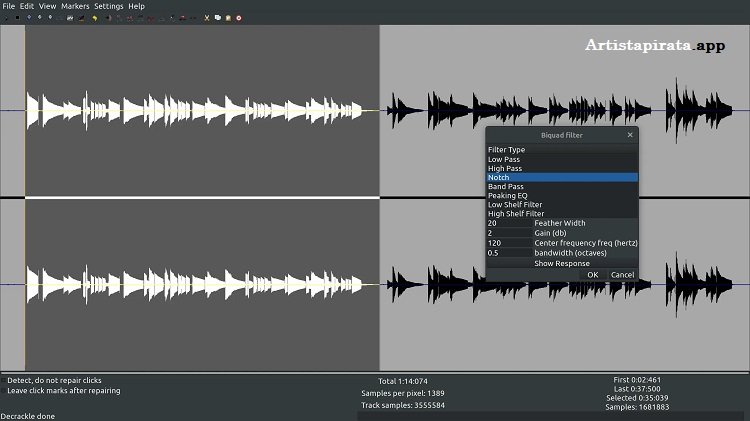This screenshot has height=421, width=750.
Task: Open the Edit menu
Action: click(x=26, y=6)
